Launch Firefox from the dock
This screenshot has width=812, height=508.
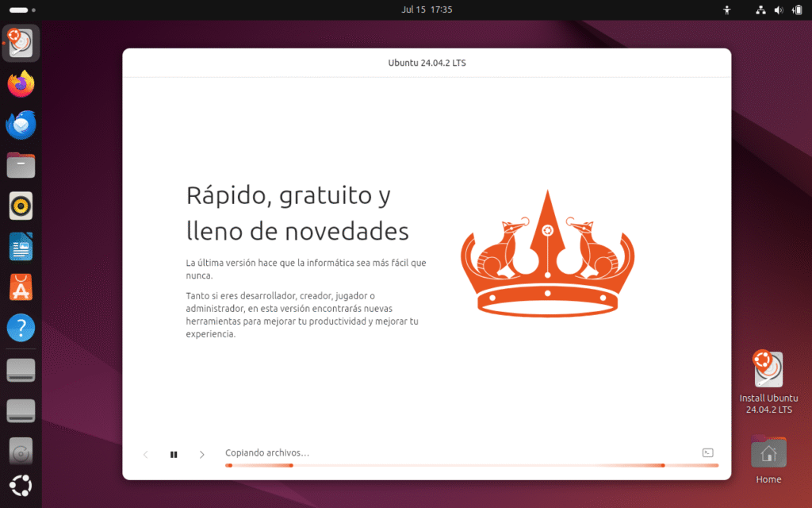click(21, 84)
